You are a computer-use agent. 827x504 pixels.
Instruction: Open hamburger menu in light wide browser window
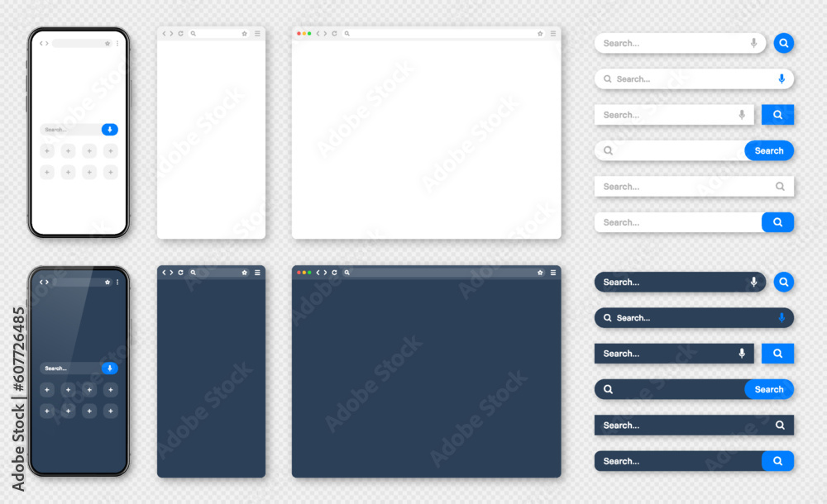tap(553, 33)
